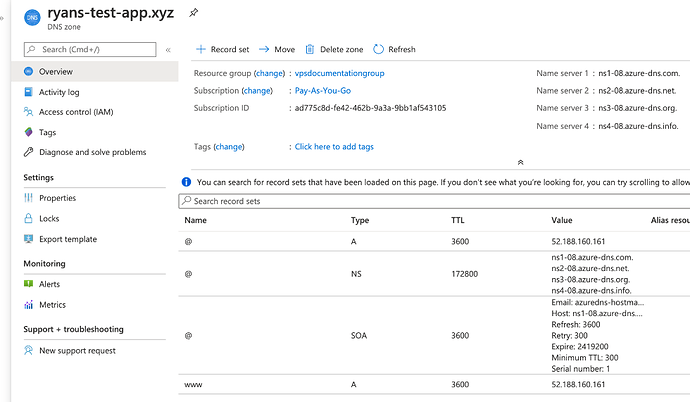690x402 pixels.
Task: Click Subscription ID value ad775c8d
Action: (x=370, y=108)
